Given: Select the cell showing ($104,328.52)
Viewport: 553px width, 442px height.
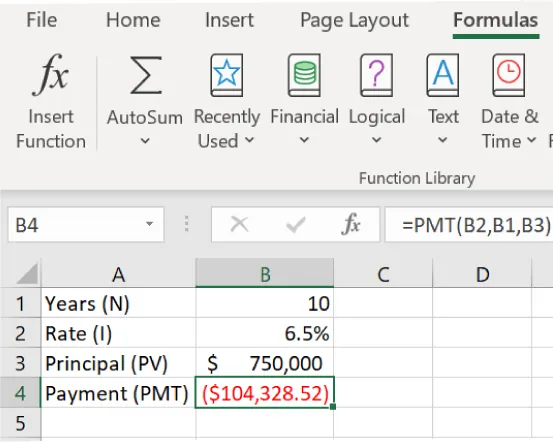Looking at the screenshot, I should pyautogui.click(x=265, y=393).
